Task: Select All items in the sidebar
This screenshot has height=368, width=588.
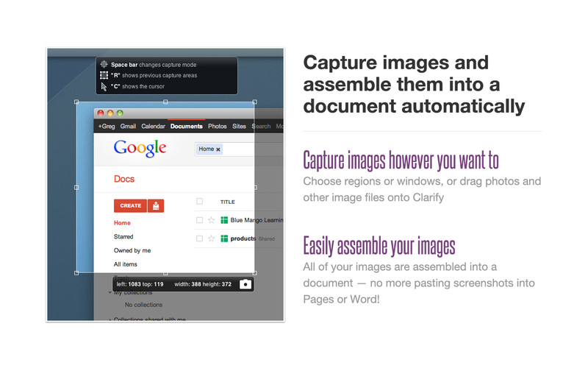Action: [125, 264]
